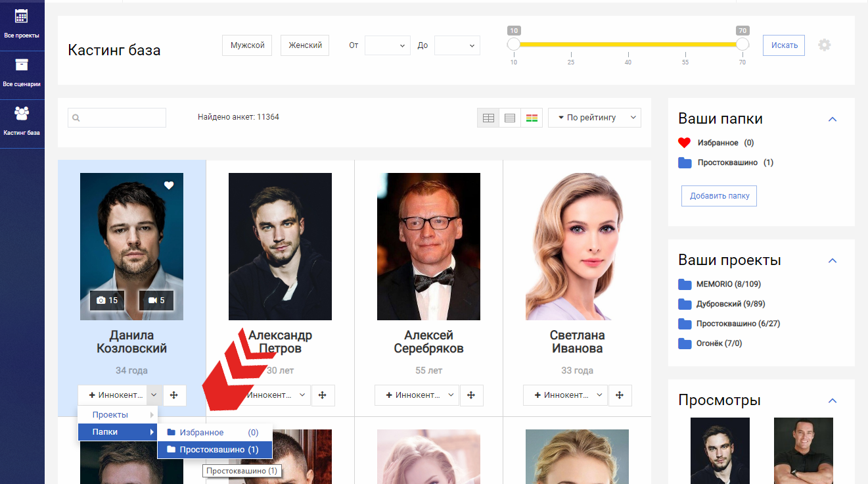Open Данила Козловский's video count badge (5)
Viewport: 868px width, 484px height.
point(156,301)
